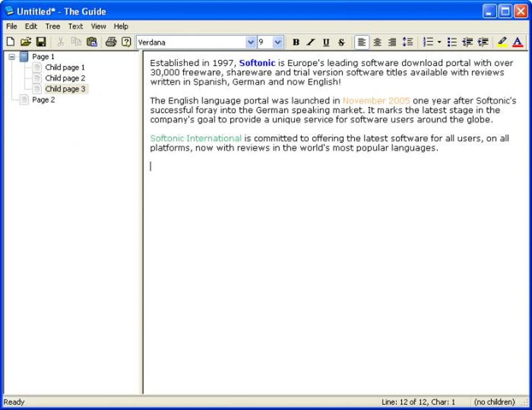532x410 pixels.
Task: Select Page 1 in the tree
Action: point(43,57)
